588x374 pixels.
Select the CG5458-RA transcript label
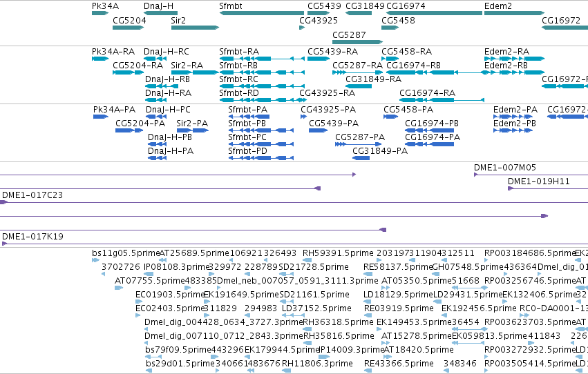coord(407,51)
